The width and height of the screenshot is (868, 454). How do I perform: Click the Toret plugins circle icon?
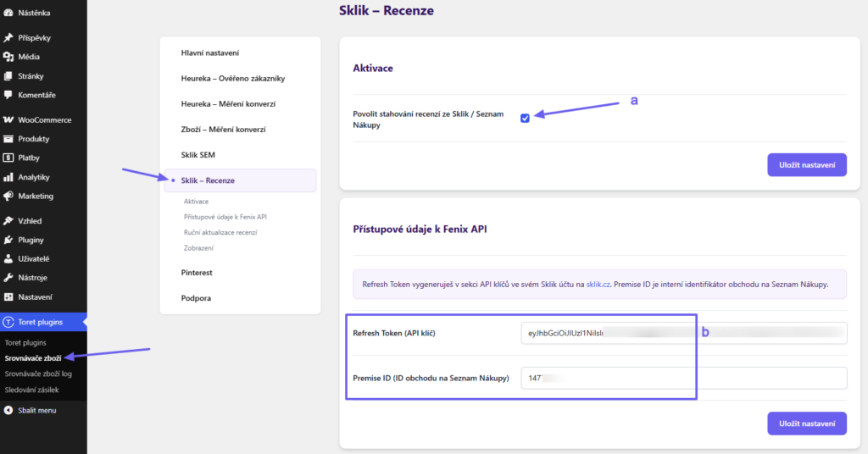pos(8,322)
